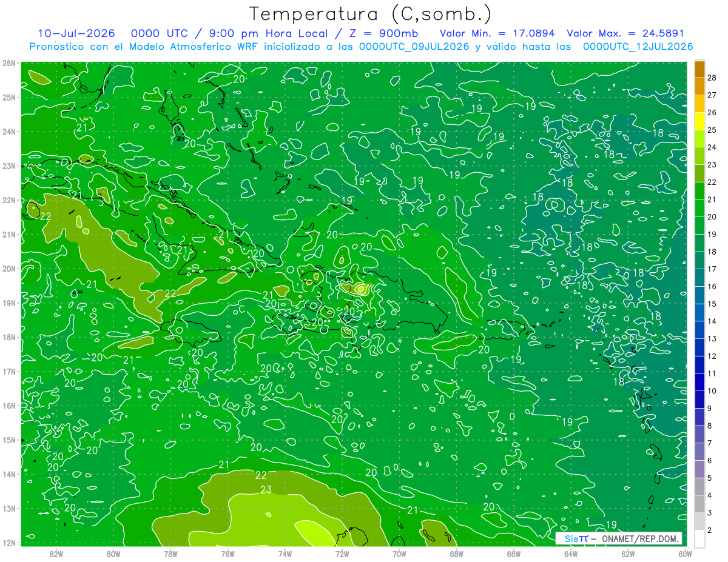Viewport: 728px width, 562px height.
Task: Click the "74W" longitude axis label
Action: click(x=285, y=554)
